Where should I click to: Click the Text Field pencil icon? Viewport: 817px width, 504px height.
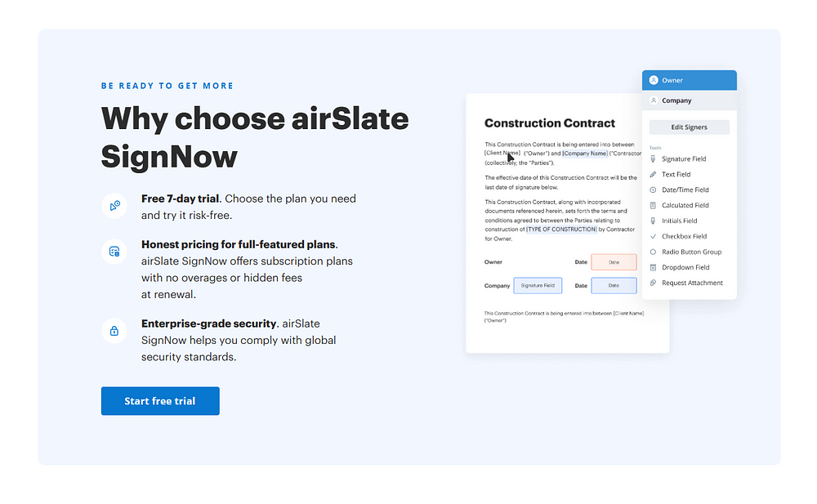pyautogui.click(x=653, y=175)
